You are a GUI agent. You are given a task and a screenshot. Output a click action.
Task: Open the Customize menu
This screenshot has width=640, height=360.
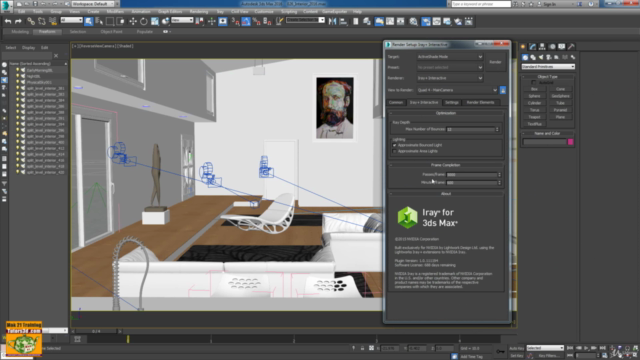264,12
